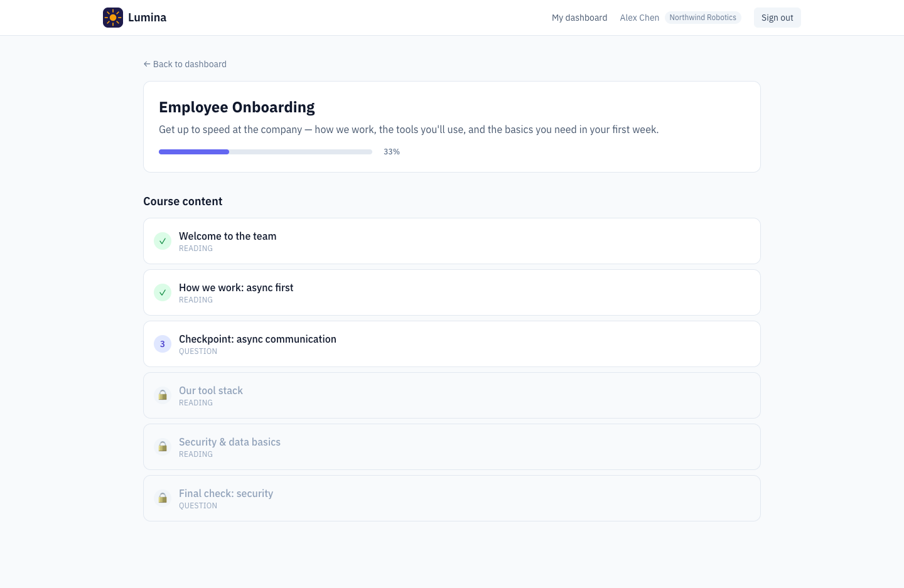
Task: Click the Northwind Robotics organization badge
Action: click(x=703, y=18)
